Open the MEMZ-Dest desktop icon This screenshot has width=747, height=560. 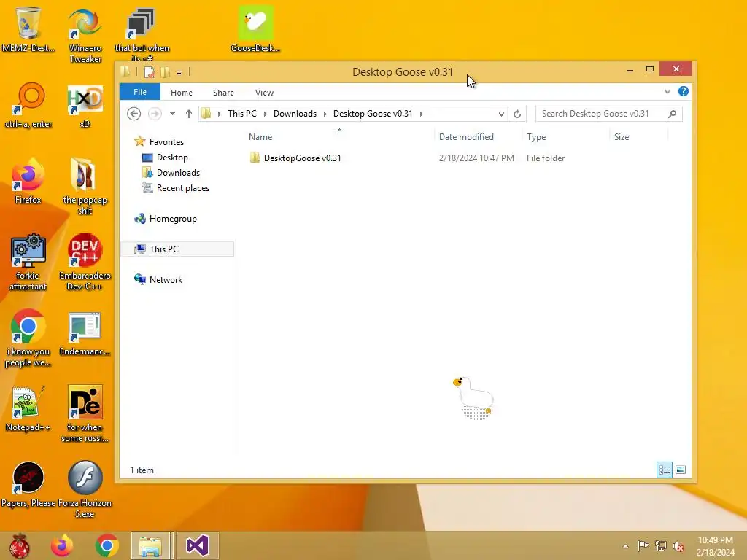[28, 29]
